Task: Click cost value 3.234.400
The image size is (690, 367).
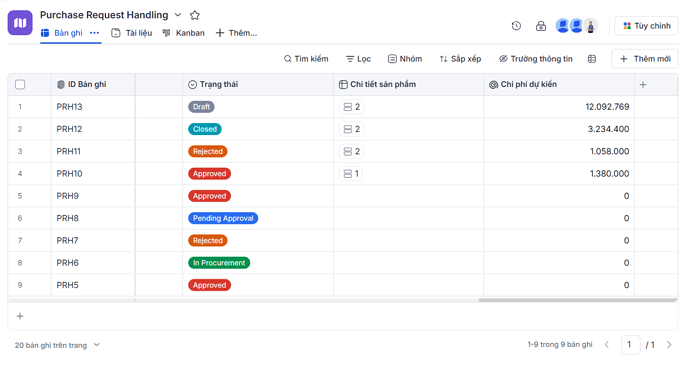Action: tap(608, 129)
